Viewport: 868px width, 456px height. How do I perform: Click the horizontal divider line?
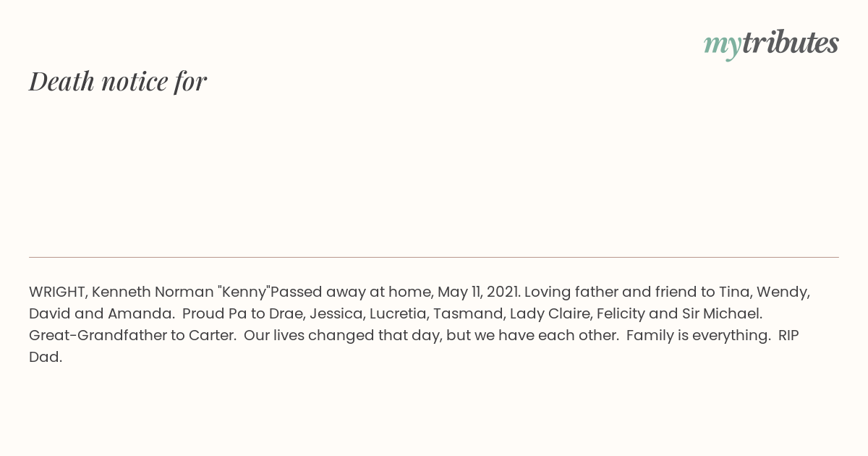434,257
